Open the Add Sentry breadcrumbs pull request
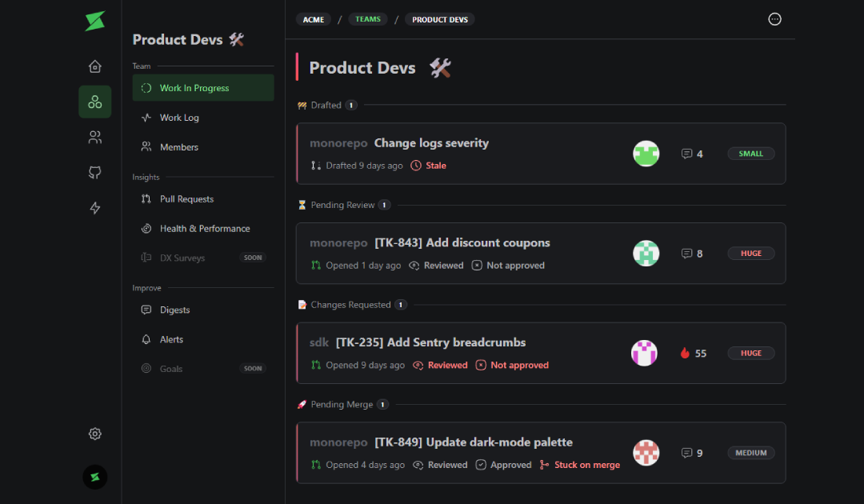864x504 pixels. pyautogui.click(x=430, y=342)
